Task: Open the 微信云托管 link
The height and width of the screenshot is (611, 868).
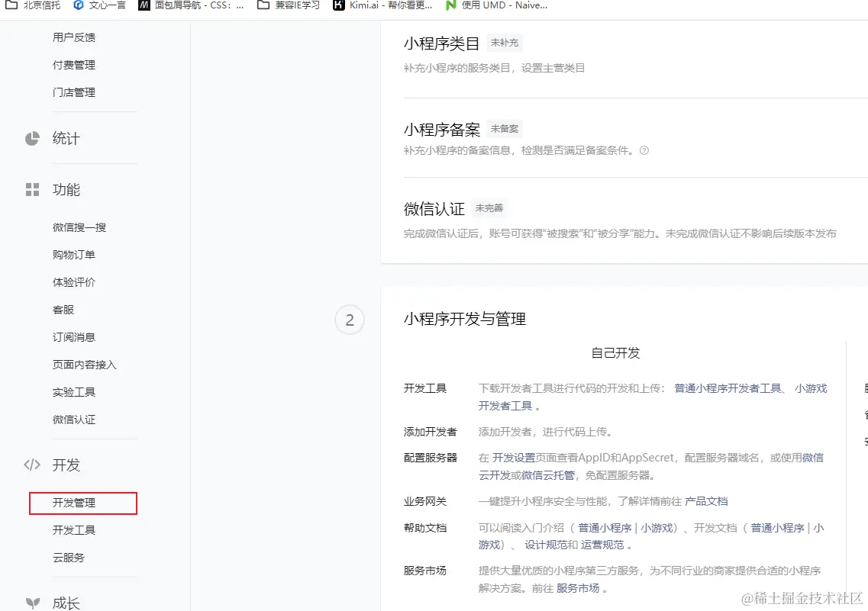Action: click(548, 475)
